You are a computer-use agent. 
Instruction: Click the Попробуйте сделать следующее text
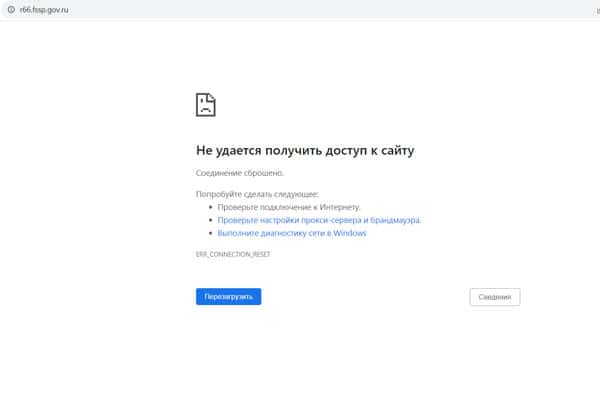point(257,194)
